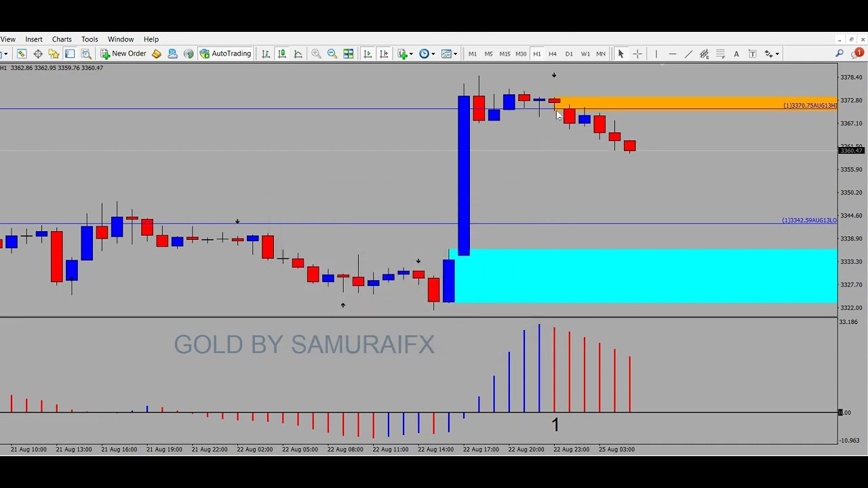Screen dimensions: 868x488
Task: Open the Indicators list green-plus icon
Action: (403, 54)
